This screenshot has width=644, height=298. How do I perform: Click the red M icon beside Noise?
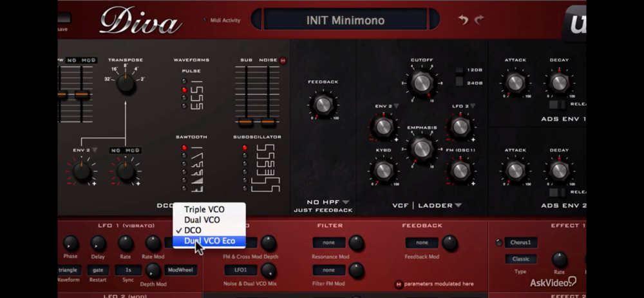[x=283, y=61]
